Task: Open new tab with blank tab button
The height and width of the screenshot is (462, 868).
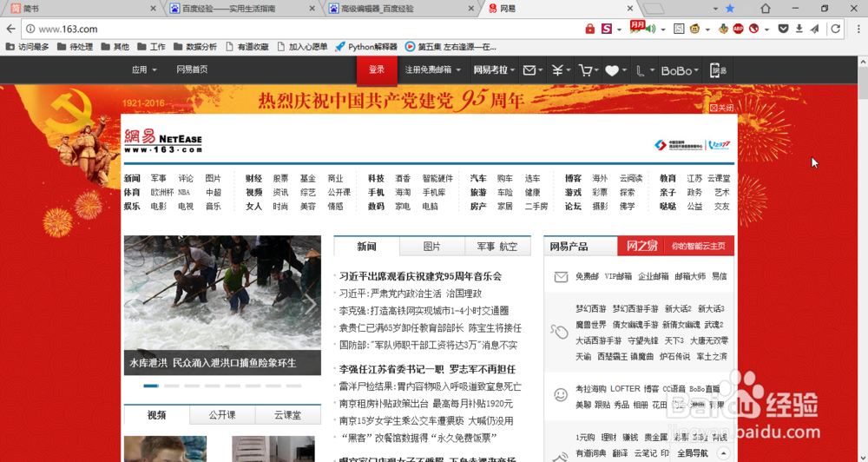Action: click(x=654, y=9)
